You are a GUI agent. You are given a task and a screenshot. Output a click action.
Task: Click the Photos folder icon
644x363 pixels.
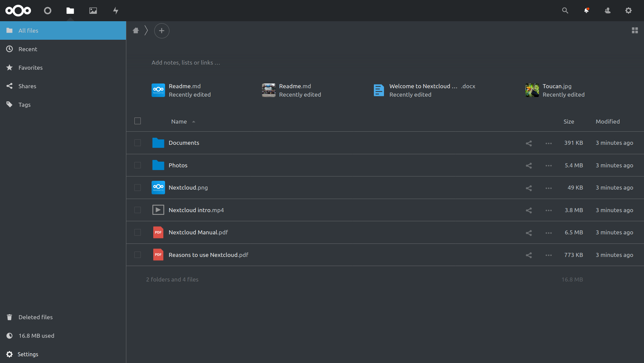click(x=158, y=165)
